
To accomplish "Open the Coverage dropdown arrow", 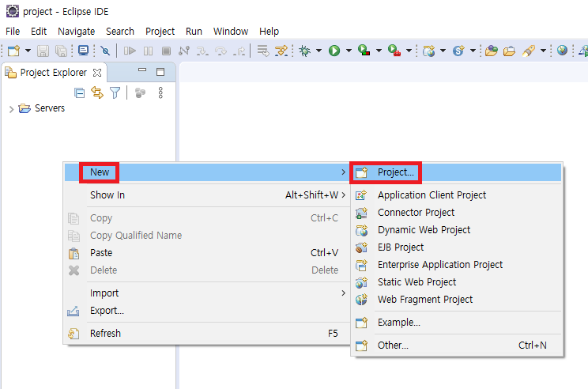I will pyautogui.click(x=379, y=51).
